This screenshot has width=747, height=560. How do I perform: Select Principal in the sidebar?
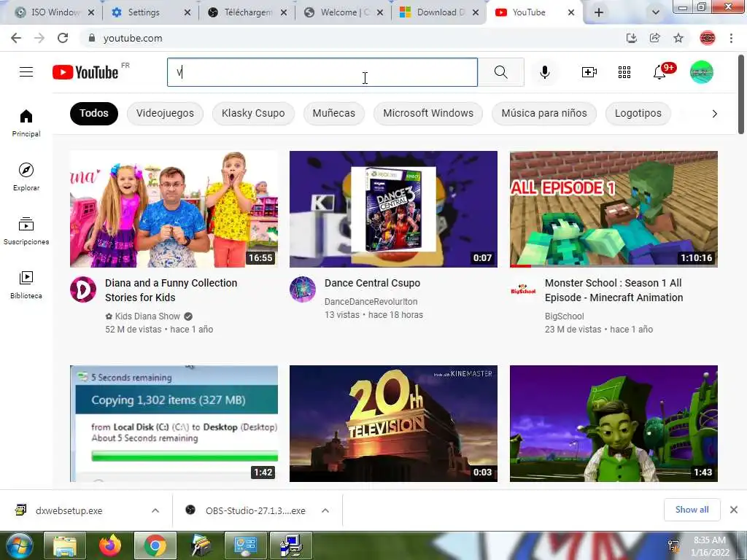(x=26, y=122)
